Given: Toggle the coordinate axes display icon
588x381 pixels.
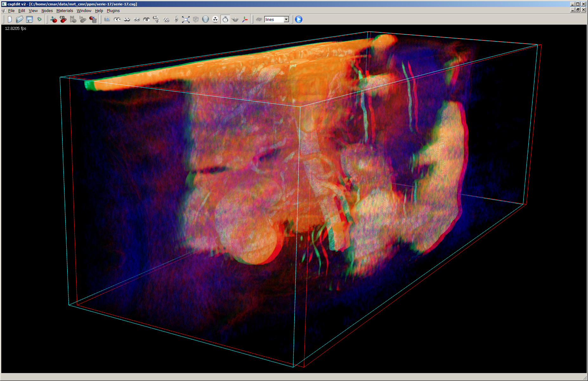Looking at the screenshot, I should (x=245, y=19).
